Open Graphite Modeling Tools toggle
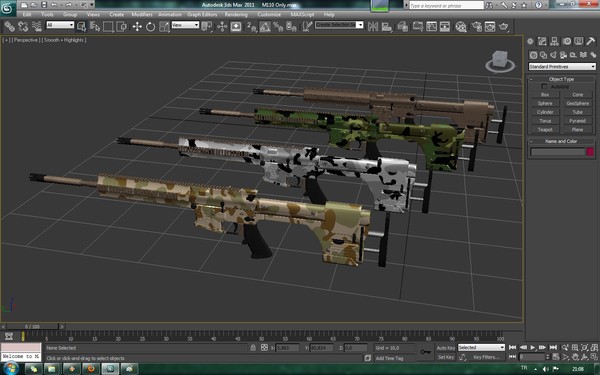This screenshot has height=375, width=600. [x=417, y=26]
